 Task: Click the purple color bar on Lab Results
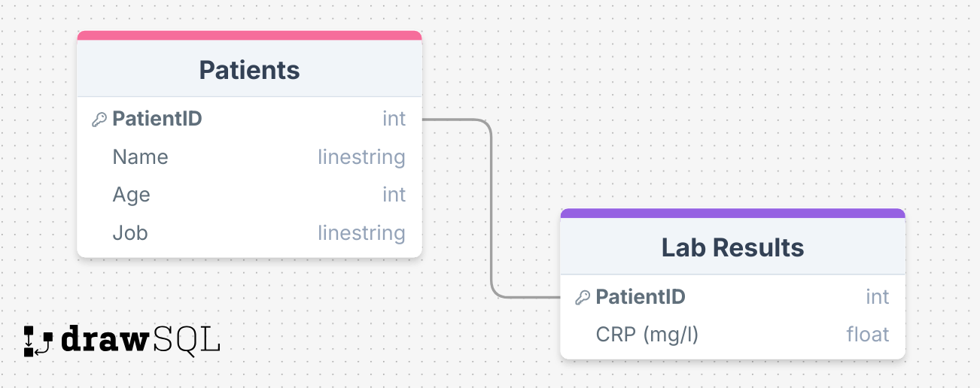point(732,213)
